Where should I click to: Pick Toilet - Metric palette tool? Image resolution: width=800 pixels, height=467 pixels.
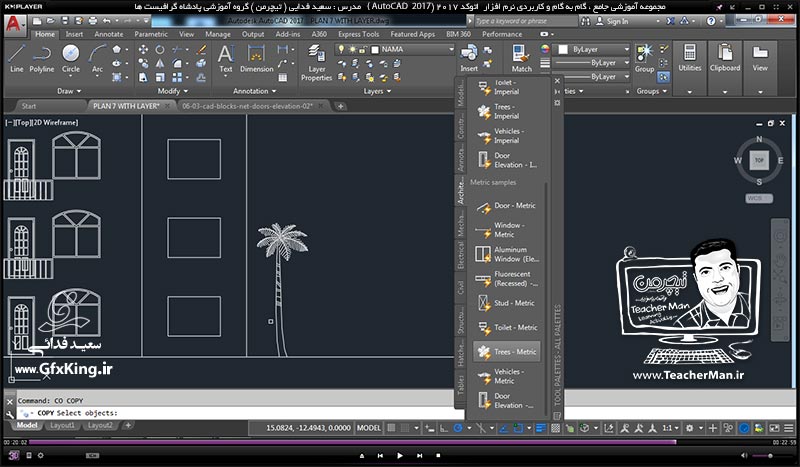coord(506,328)
